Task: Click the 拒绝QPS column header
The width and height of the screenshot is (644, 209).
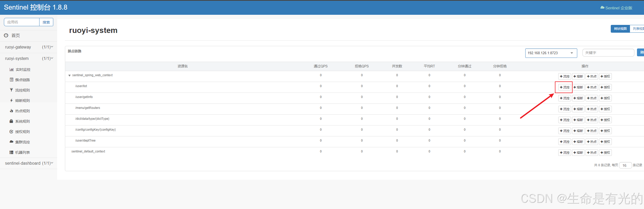Action: point(362,66)
